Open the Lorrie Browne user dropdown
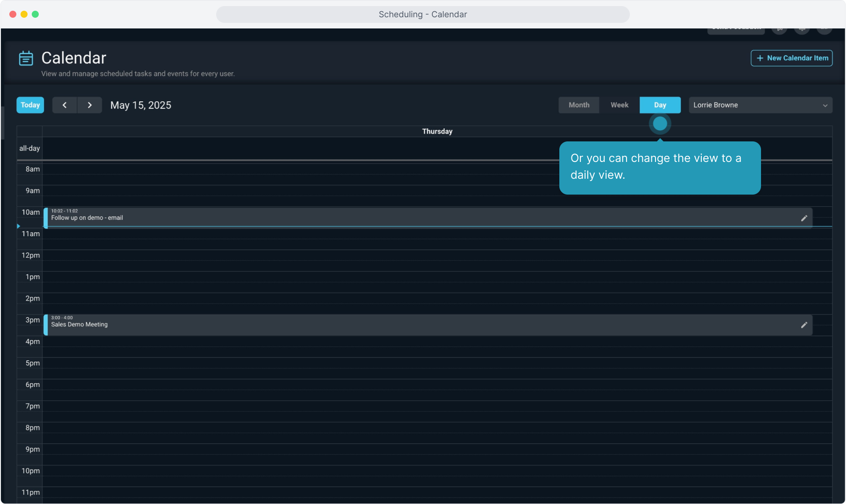The width and height of the screenshot is (846, 504). pyautogui.click(x=760, y=105)
